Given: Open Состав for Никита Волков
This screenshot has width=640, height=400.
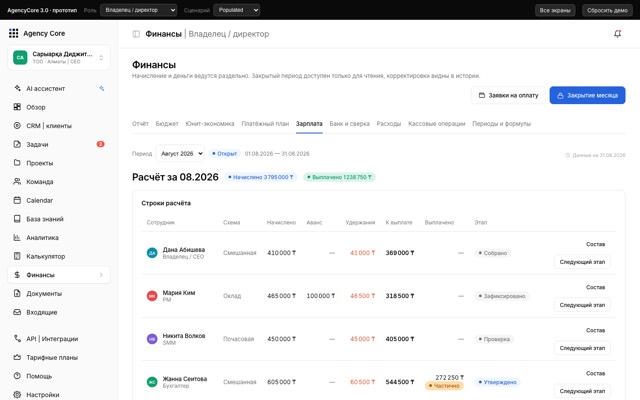Looking at the screenshot, I should point(596,330).
